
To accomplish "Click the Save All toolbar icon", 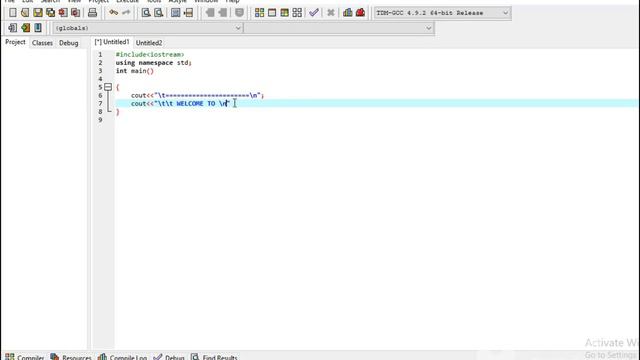I will tap(50, 13).
